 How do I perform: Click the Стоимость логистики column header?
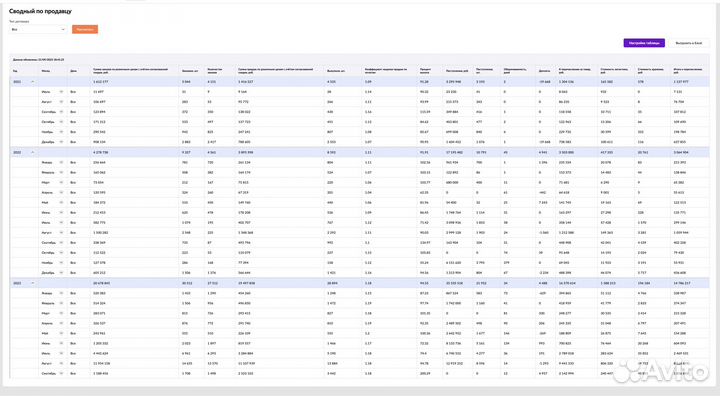pos(614,70)
